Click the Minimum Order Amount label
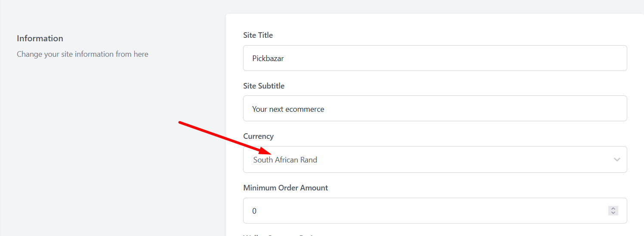This screenshot has width=644, height=236. pyautogui.click(x=285, y=188)
